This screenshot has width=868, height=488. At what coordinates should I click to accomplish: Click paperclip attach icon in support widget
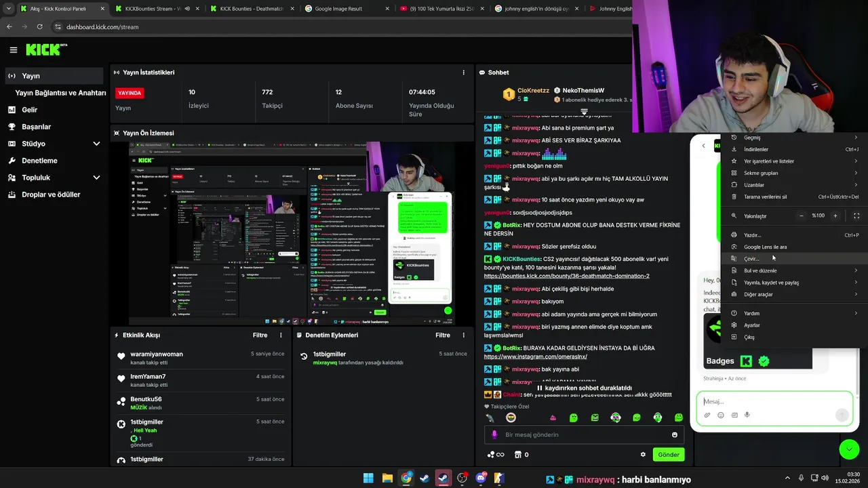707,415
